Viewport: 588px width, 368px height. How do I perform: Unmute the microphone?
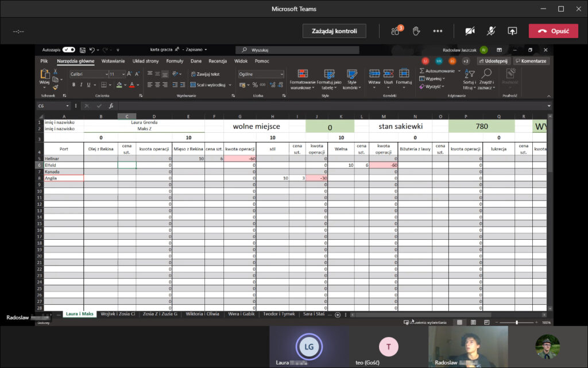pos(491,30)
